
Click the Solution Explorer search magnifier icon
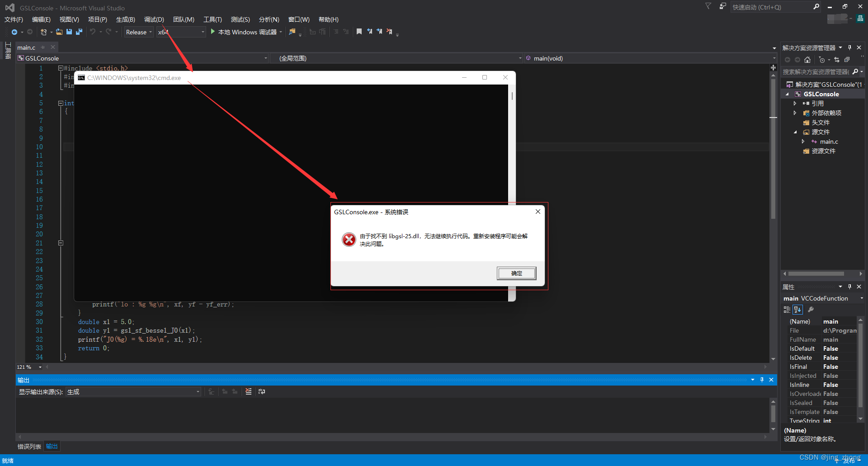point(855,72)
